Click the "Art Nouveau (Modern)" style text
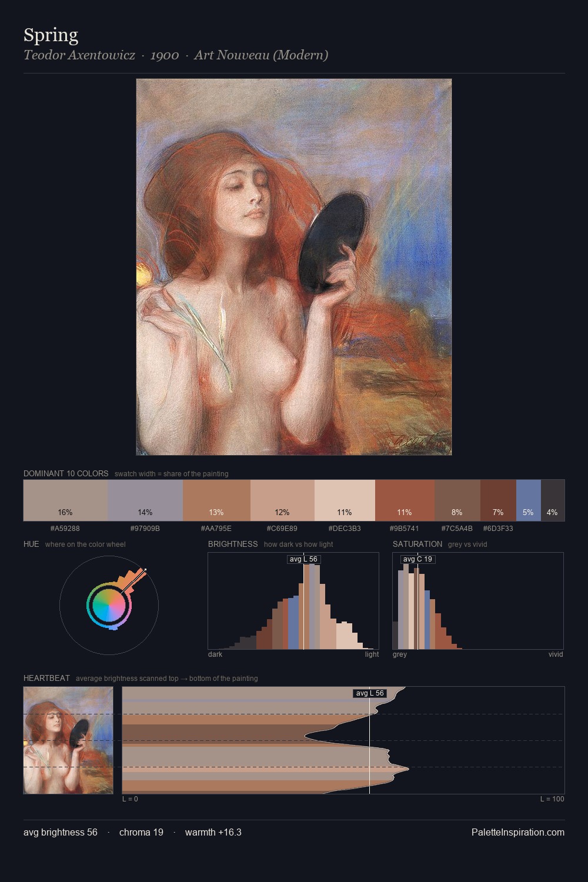This screenshot has height=882, width=588. pos(261,55)
